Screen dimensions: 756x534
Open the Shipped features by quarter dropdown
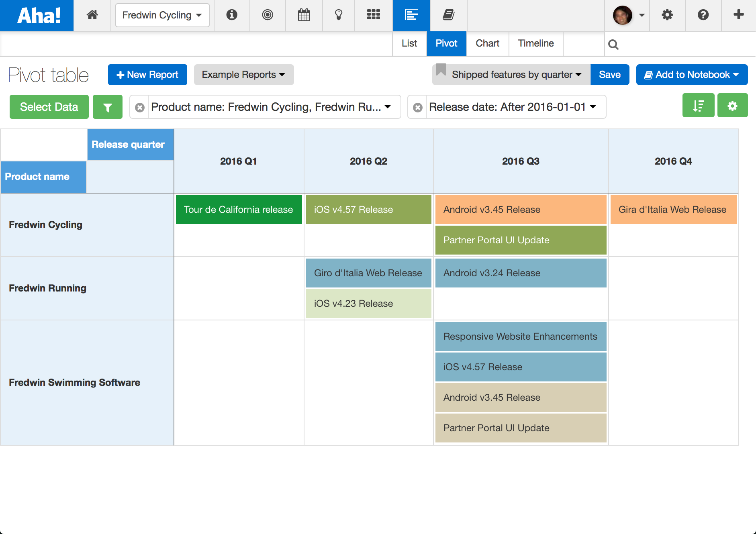pos(517,75)
